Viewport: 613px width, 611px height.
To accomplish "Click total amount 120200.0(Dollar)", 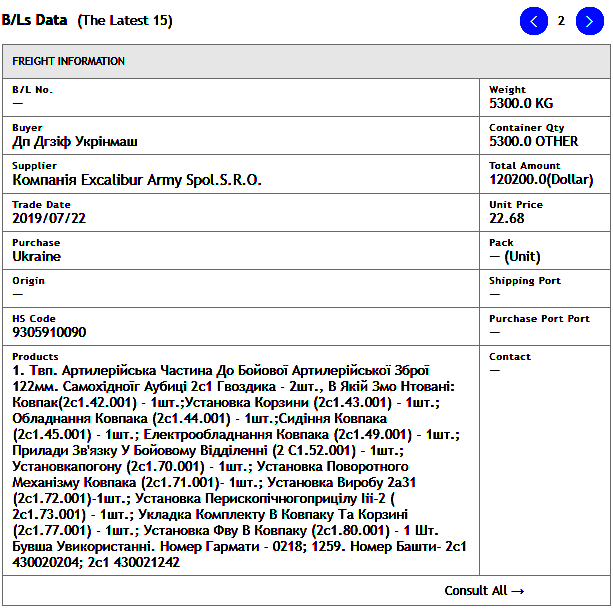I will coord(541,180).
